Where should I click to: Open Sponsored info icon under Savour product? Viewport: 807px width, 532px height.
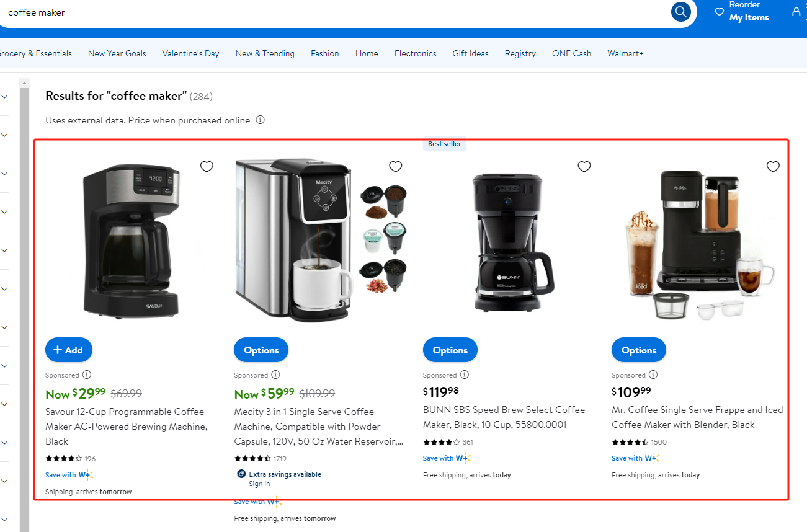point(87,375)
